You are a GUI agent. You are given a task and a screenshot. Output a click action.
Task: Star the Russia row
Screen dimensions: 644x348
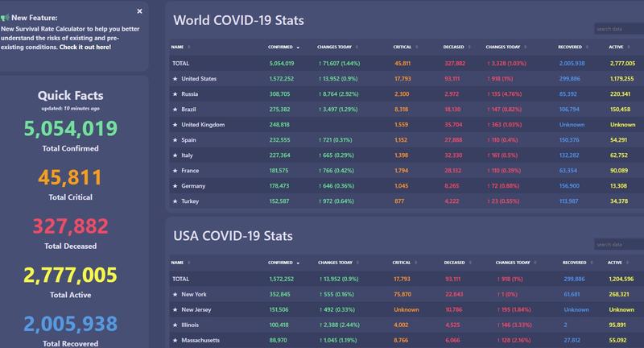175,94
